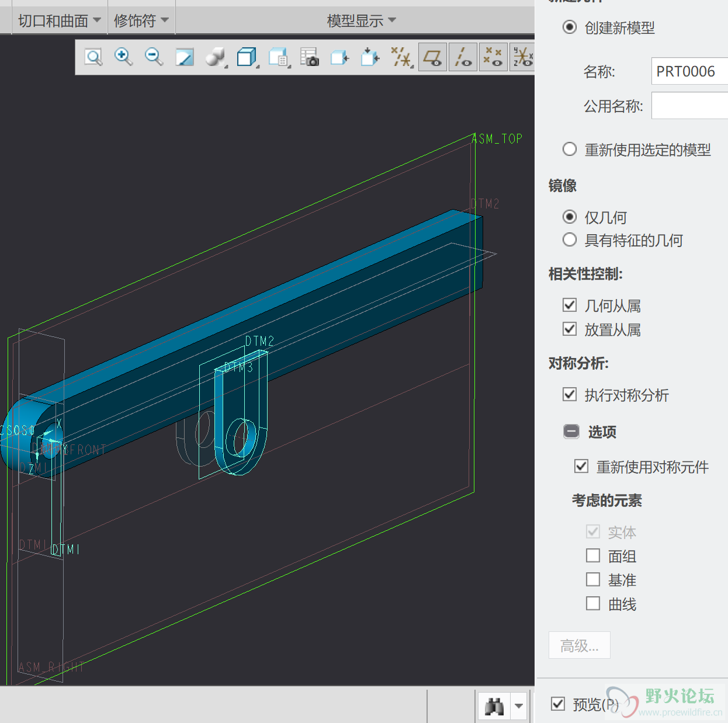Viewport: 728px width, 723px height.
Task: Toggle the 执行对称分析 checkbox
Action: [569, 394]
